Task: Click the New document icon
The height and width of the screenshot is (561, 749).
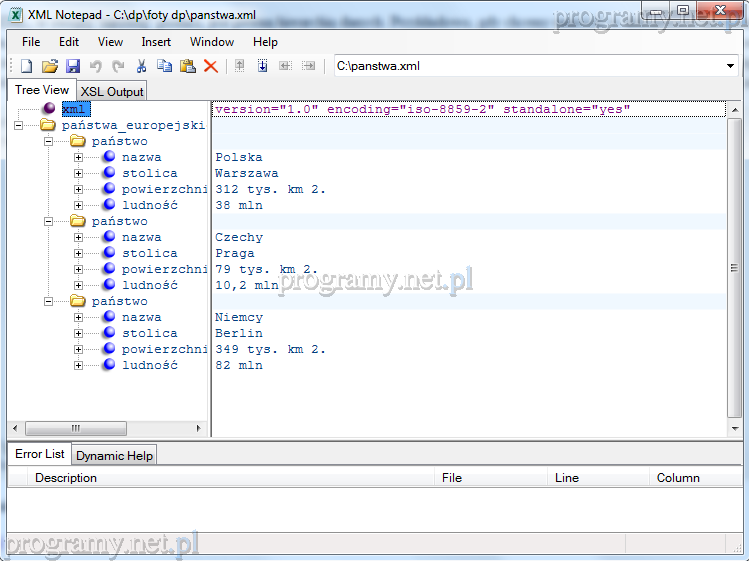Action: point(27,66)
